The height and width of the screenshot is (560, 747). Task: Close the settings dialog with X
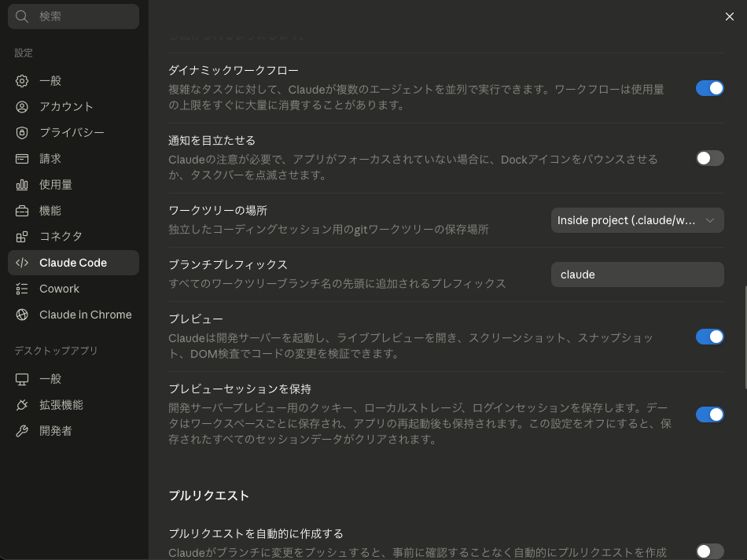tap(730, 17)
